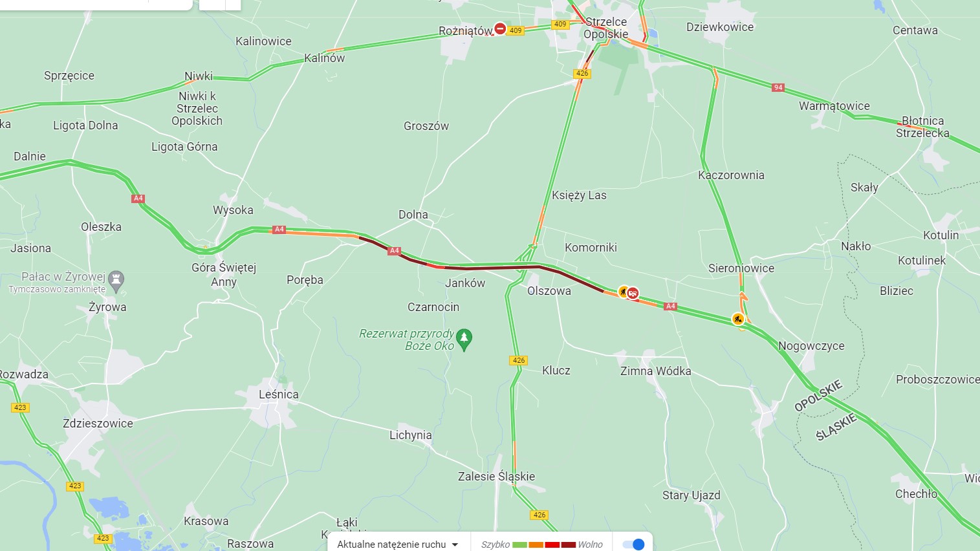
Task: Click the roadworks icon near Olszowa
Action: click(623, 292)
